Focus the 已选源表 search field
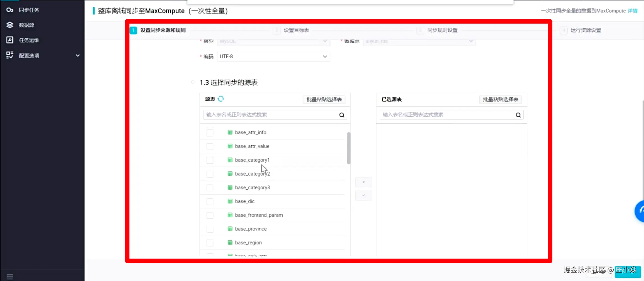Image resolution: width=644 pixels, height=281 pixels. [x=452, y=115]
